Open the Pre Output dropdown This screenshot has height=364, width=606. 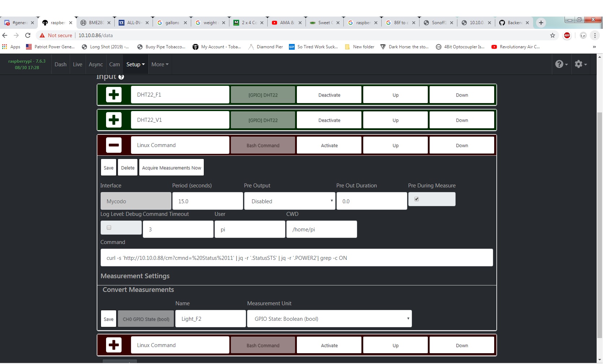pos(290,201)
